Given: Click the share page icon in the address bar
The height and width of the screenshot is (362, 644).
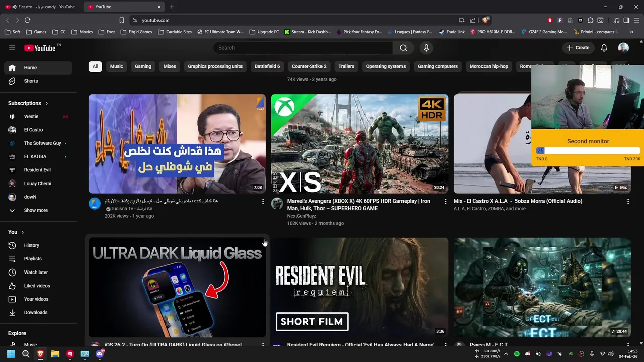Looking at the screenshot, I should point(473,20).
